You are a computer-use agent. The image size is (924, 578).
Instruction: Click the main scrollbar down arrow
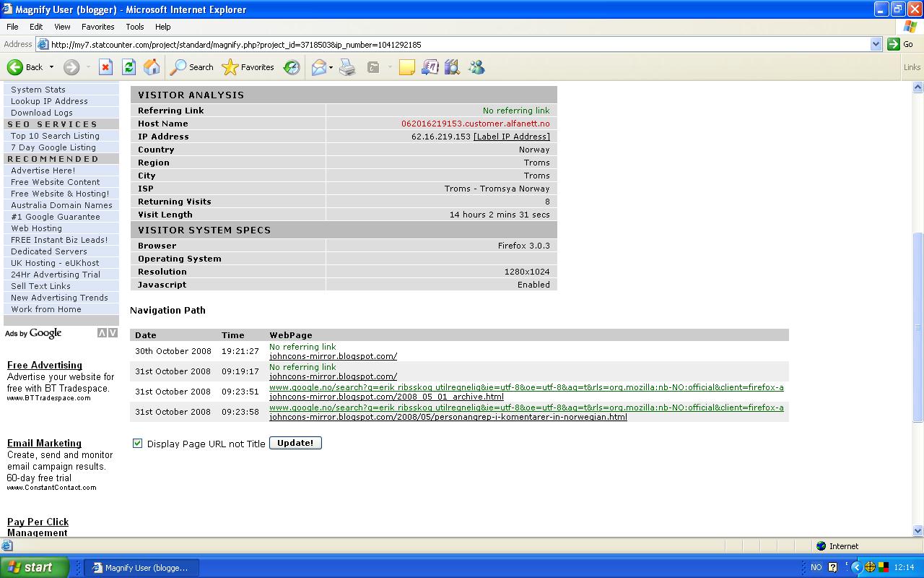(918, 530)
